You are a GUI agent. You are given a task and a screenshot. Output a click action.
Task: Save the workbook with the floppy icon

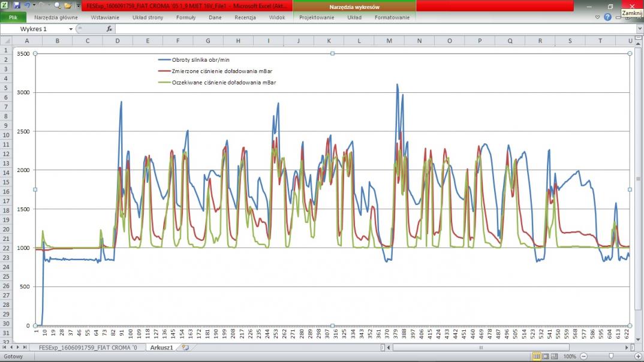coord(17,6)
